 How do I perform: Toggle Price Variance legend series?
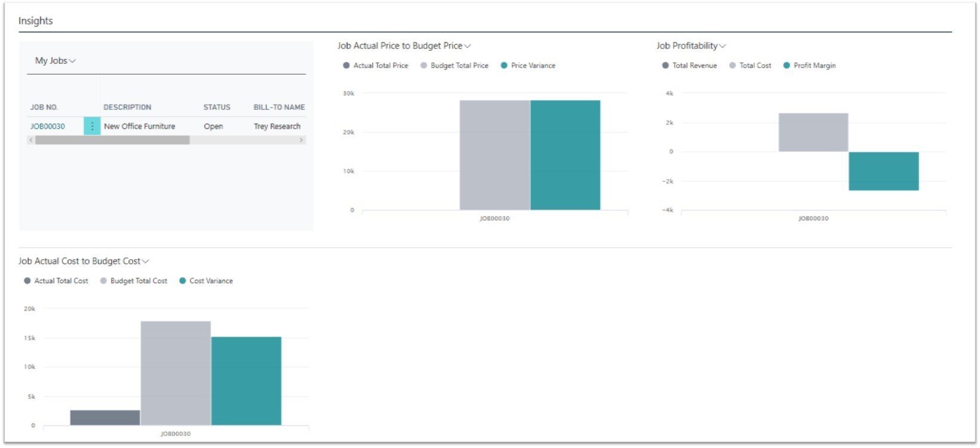(528, 66)
